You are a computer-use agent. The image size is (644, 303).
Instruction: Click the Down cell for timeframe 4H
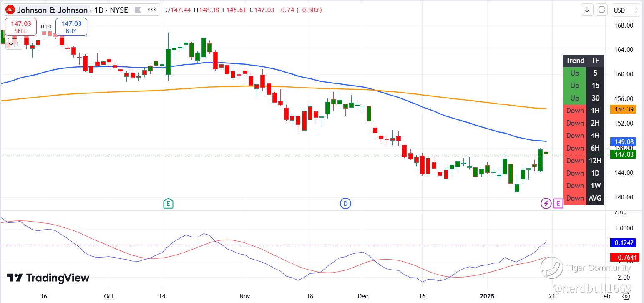tap(575, 136)
